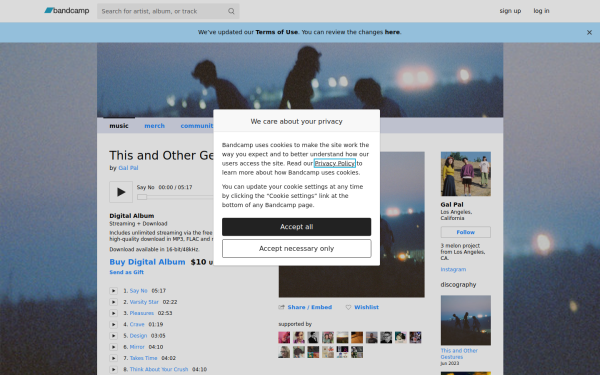
Task: Play track 4 Crave
Action: pyautogui.click(x=114, y=324)
